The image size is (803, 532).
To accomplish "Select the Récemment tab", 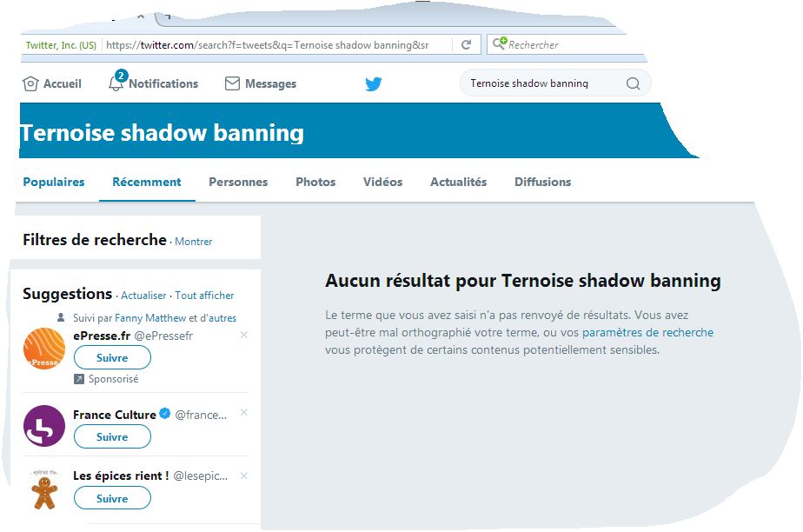I will coord(147,183).
